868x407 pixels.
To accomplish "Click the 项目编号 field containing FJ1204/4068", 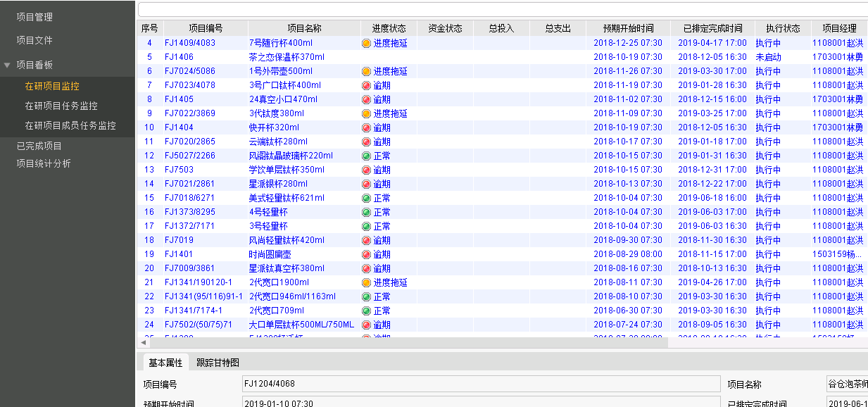I will 481,384.
